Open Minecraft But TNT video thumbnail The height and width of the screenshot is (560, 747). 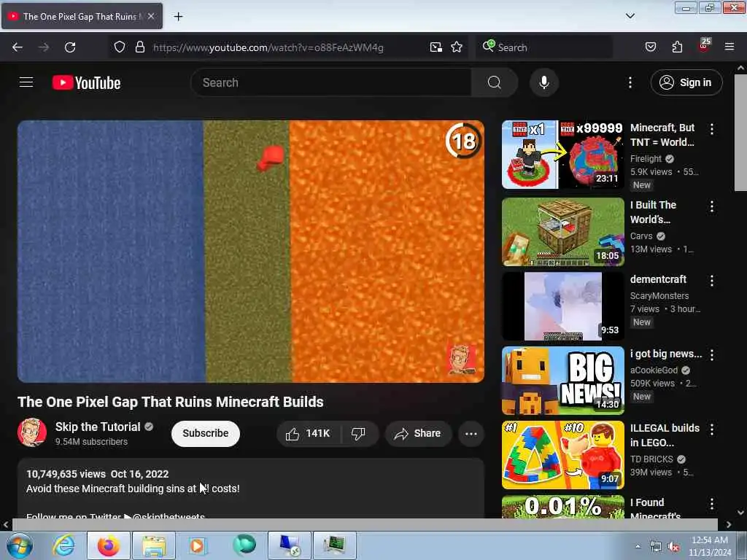(562, 155)
